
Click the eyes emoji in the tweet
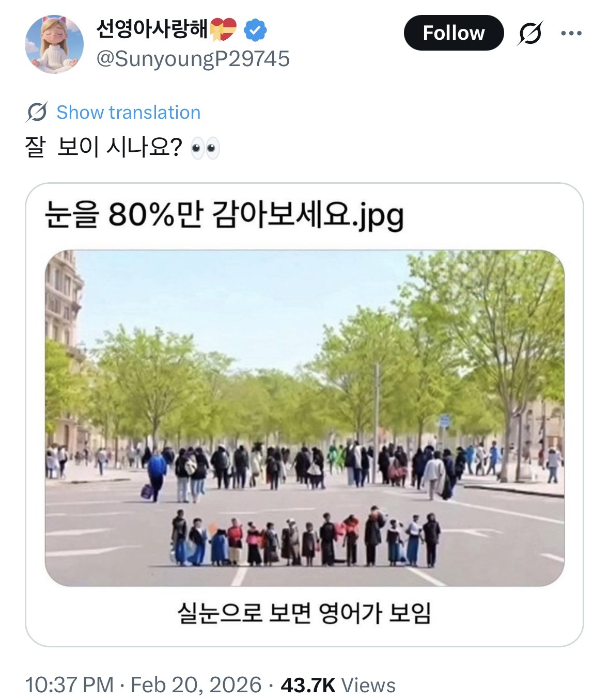[205, 149]
